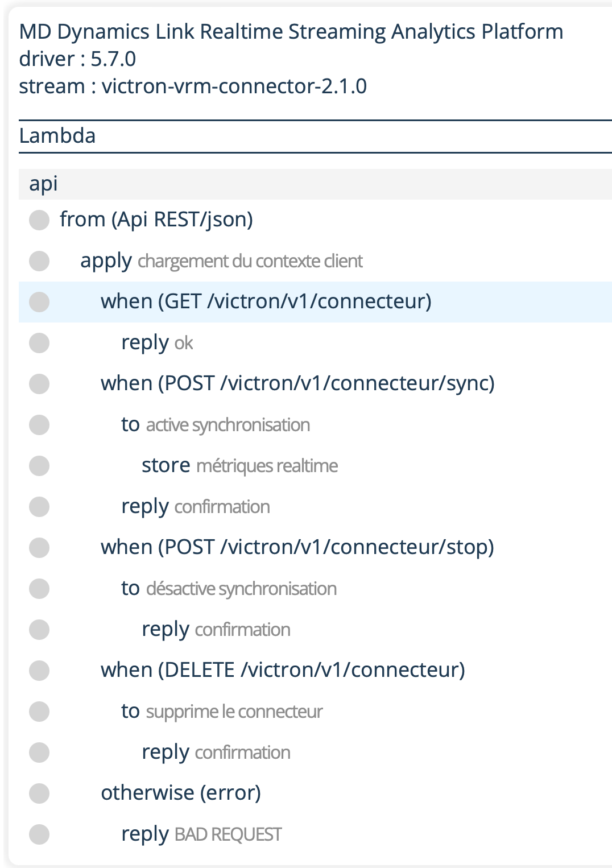This screenshot has height=868, width=612.
Task: Click circle icon beside 'to active synchronisation'
Action: click(x=39, y=425)
